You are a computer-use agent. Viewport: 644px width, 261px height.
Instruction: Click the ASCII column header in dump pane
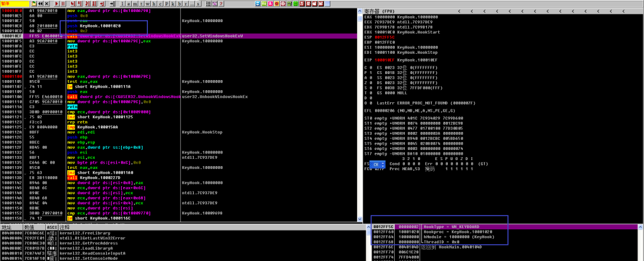(x=52, y=227)
